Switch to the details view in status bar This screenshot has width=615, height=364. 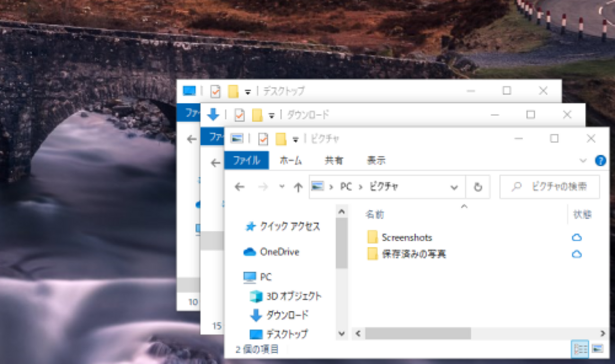[580, 349]
